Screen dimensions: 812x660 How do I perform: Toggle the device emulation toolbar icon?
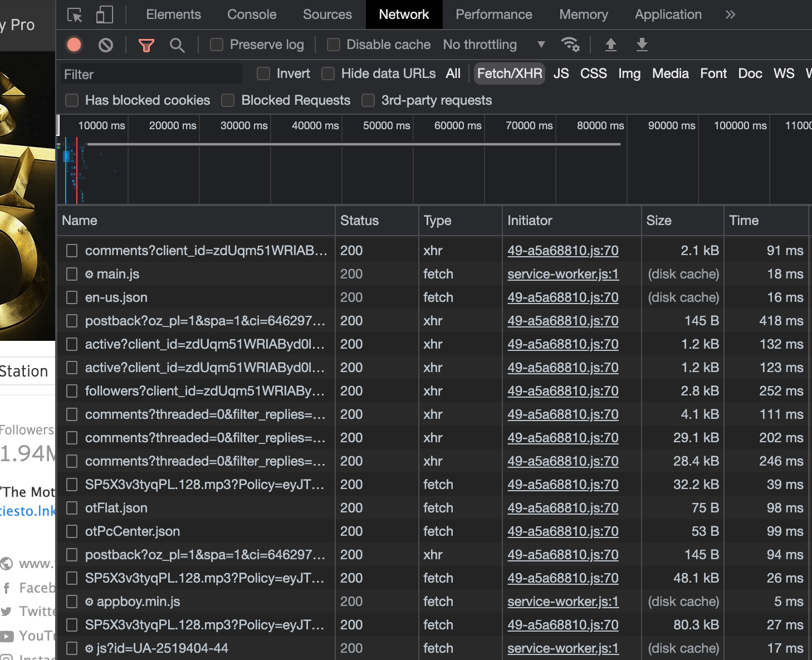click(104, 14)
